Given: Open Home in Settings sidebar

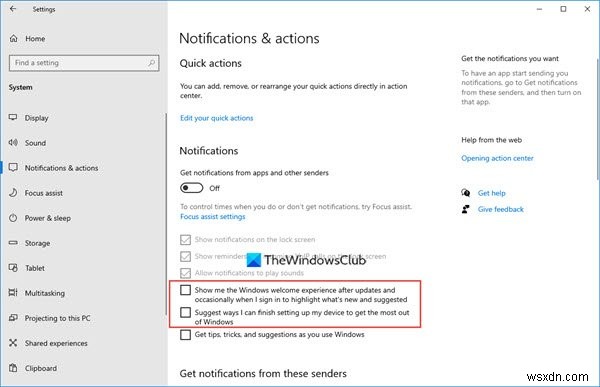Looking at the screenshot, I should pos(35,39).
